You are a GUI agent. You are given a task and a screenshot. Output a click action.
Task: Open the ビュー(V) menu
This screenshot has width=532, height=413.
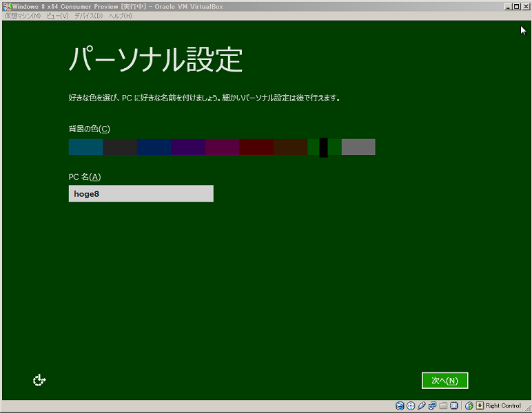point(57,16)
